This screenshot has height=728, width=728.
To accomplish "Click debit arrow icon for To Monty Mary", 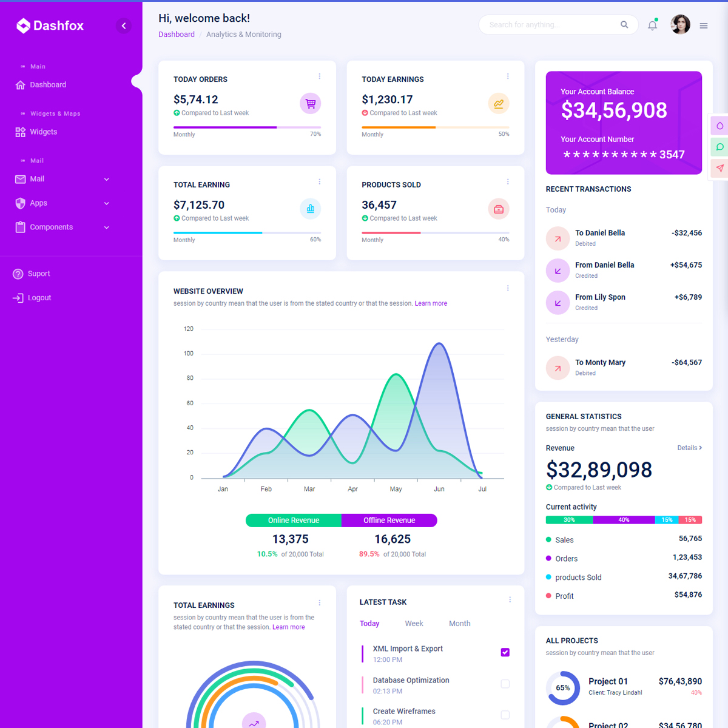I will (x=558, y=368).
